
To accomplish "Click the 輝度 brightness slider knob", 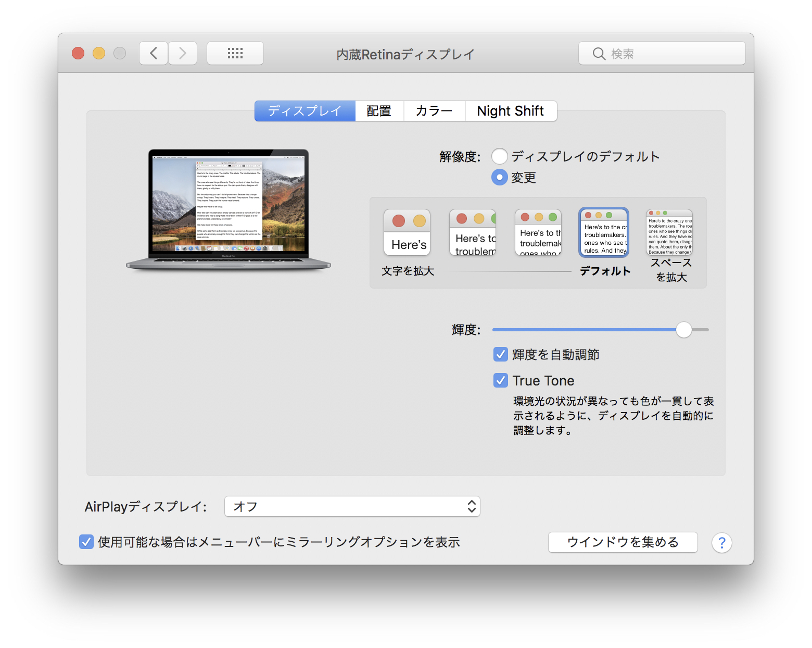I will click(x=683, y=330).
